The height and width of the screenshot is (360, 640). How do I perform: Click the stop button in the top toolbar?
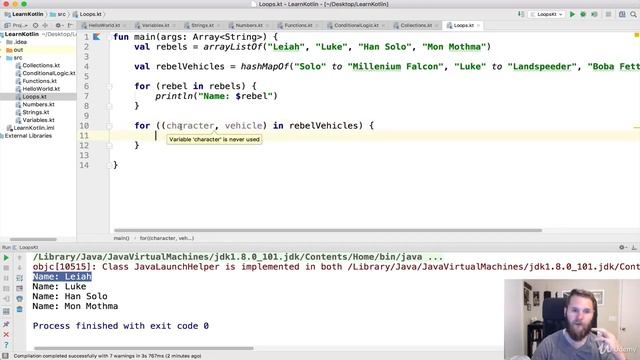[608, 14]
